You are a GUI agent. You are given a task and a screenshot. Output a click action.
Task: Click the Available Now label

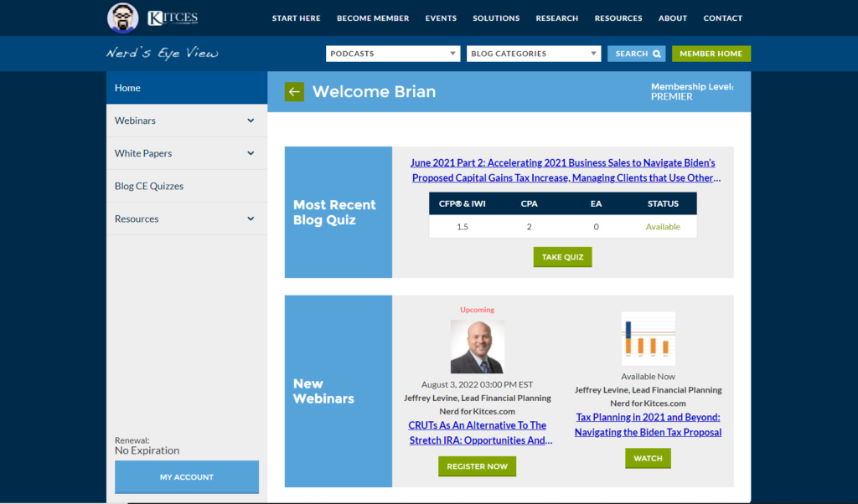tap(648, 376)
